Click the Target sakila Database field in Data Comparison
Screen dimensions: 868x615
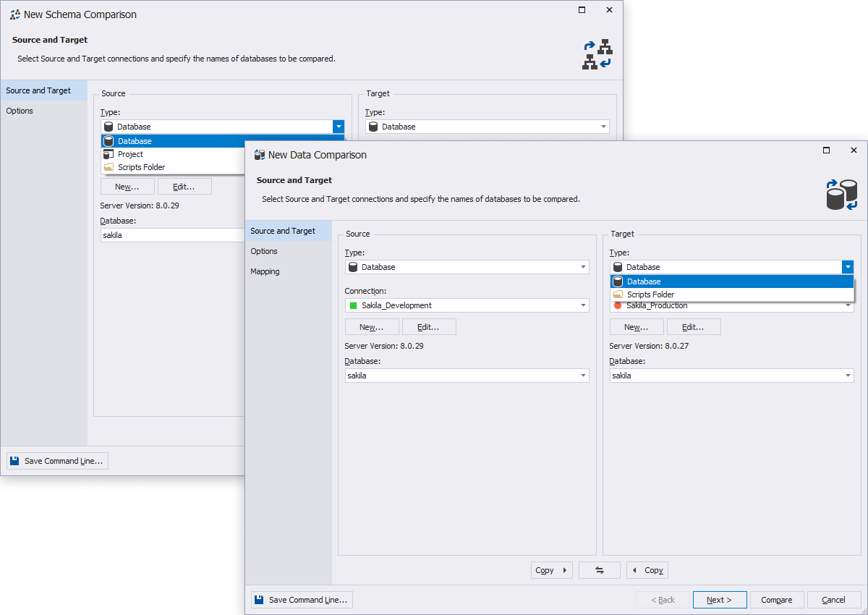click(731, 376)
